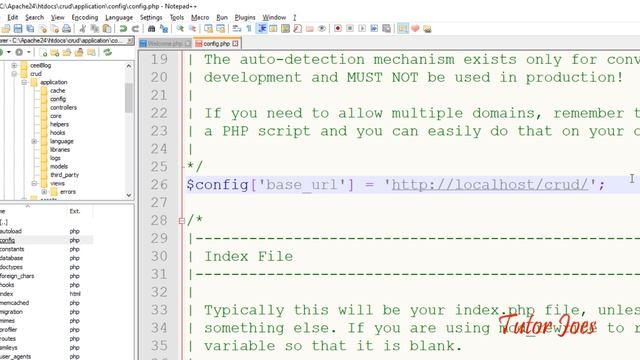Click the Ext. column header
Image resolution: width=640 pixels, height=360 pixels.
click(75, 211)
